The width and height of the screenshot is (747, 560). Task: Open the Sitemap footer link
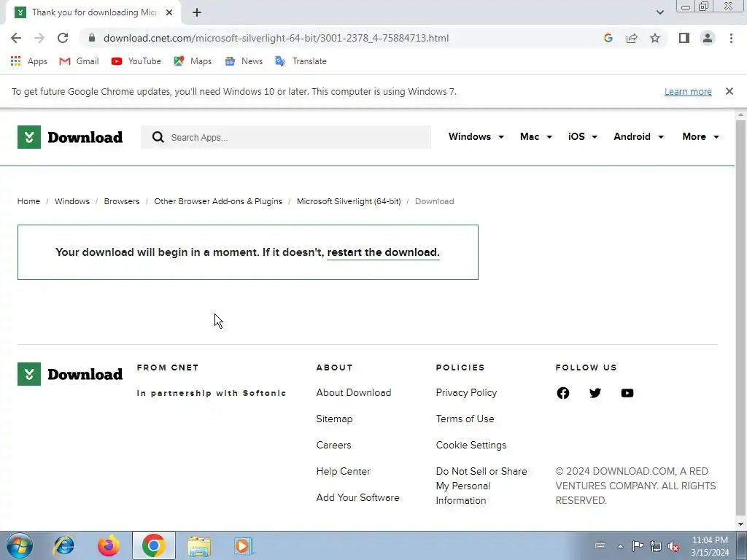[334, 419]
